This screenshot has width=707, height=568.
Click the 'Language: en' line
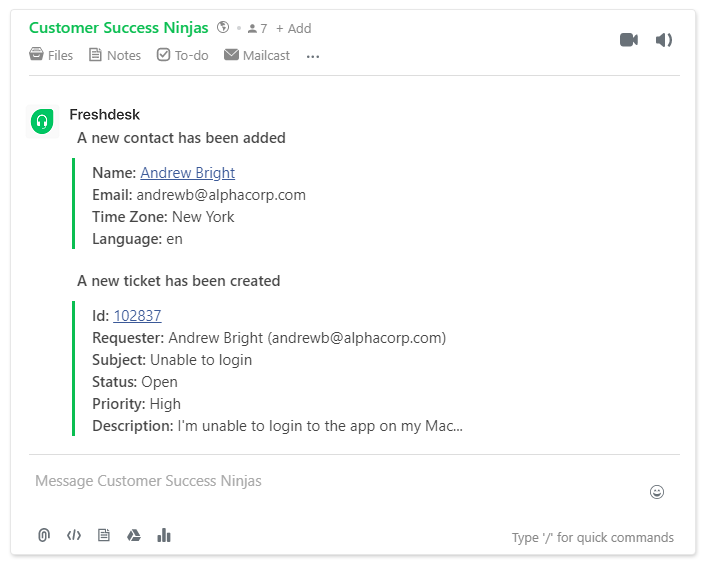pyautogui.click(x=138, y=239)
